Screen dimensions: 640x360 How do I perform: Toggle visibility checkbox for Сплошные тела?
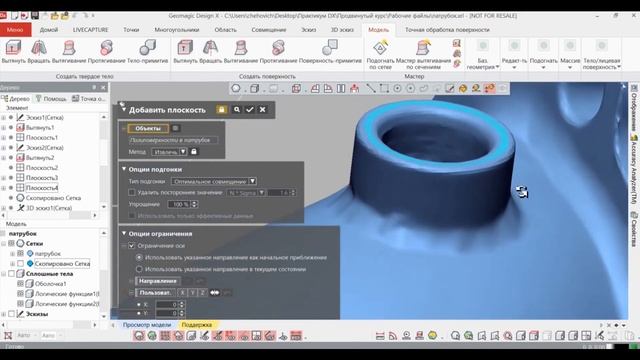pyautogui.click(x=11, y=273)
